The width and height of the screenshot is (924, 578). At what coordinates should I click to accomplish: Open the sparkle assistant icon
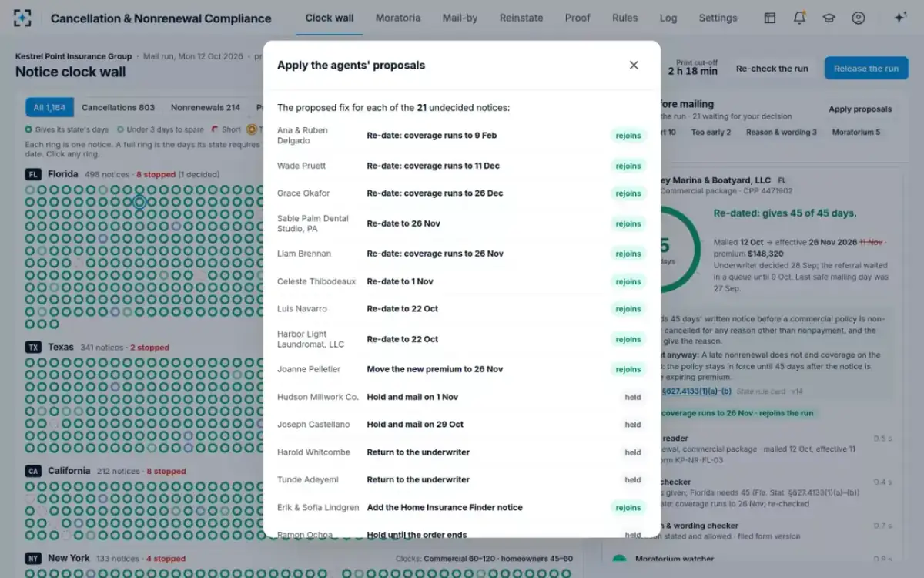pyautogui.click(x=900, y=18)
